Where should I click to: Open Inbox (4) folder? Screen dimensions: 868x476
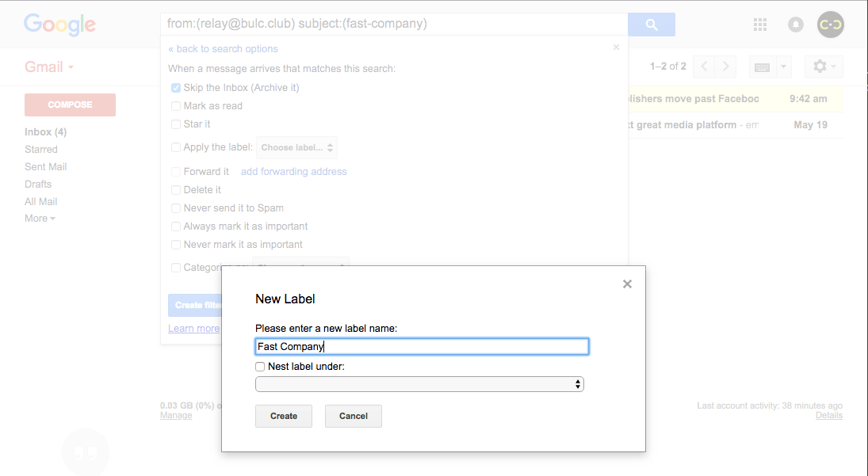tap(45, 132)
